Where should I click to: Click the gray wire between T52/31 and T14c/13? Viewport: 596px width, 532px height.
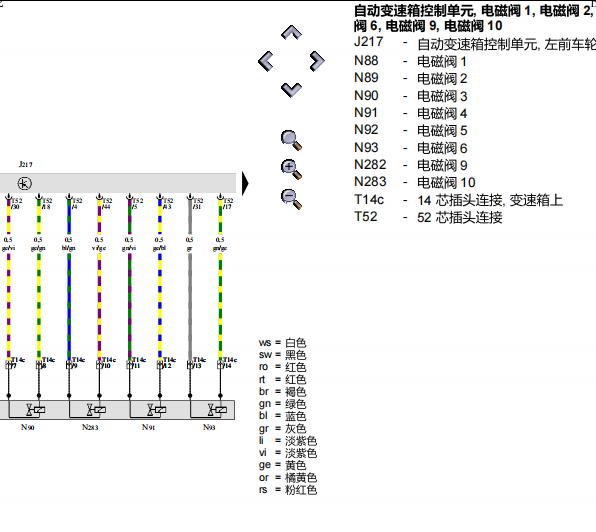190,306
